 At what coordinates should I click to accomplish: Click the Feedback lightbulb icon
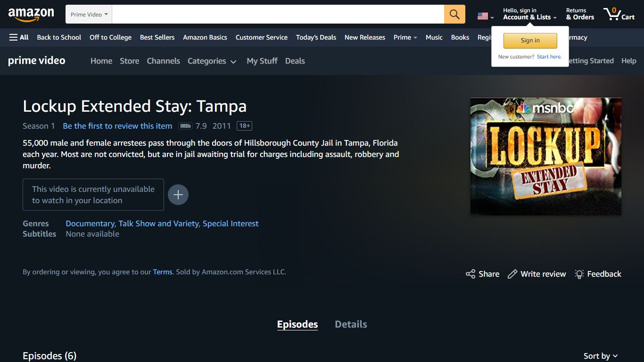click(x=579, y=274)
